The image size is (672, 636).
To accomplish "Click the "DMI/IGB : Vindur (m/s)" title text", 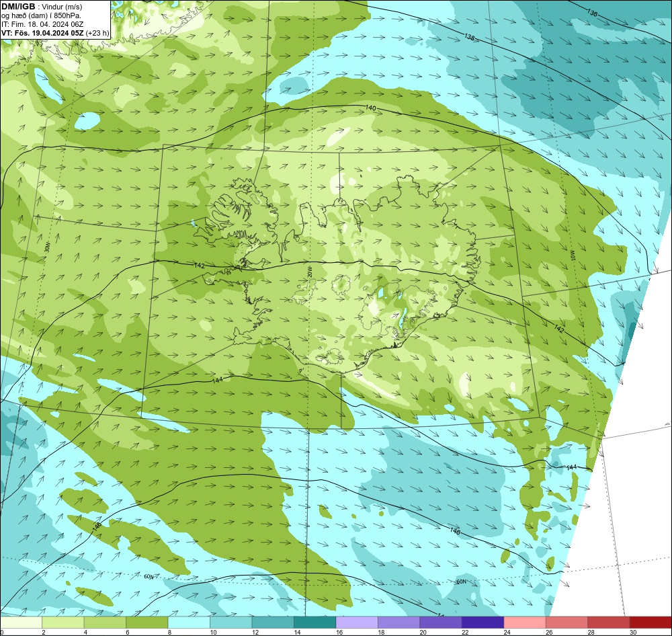I will (42, 7).
